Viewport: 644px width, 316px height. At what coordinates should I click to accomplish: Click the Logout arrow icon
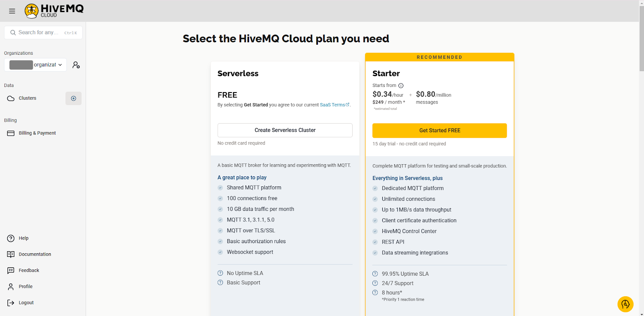pos(11,303)
